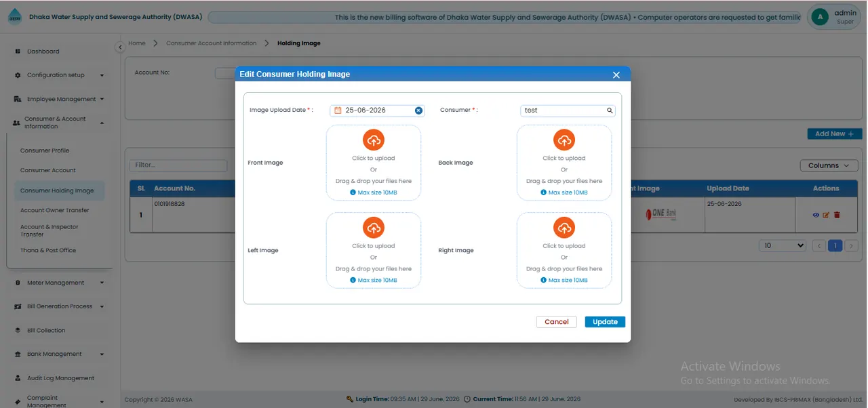Click the eye view icon in Actions column
Screen dimensions: 868x408
(816, 215)
